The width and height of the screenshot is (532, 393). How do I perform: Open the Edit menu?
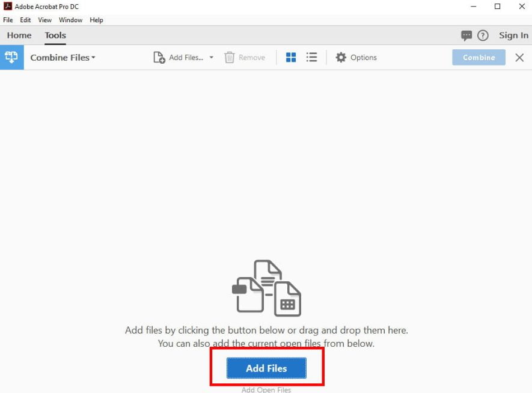pyautogui.click(x=25, y=20)
